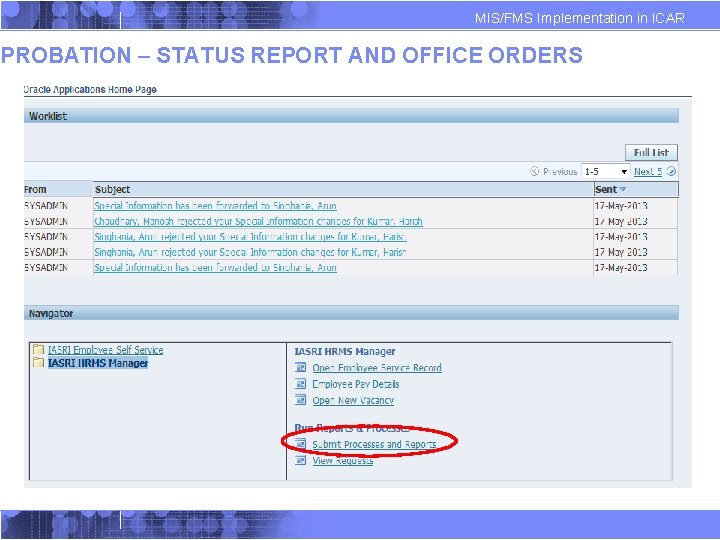Viewport: 720px width, 540px height.
Task: Click the Navigator section header
Action: pyautogui.click(x=351, y=313)
